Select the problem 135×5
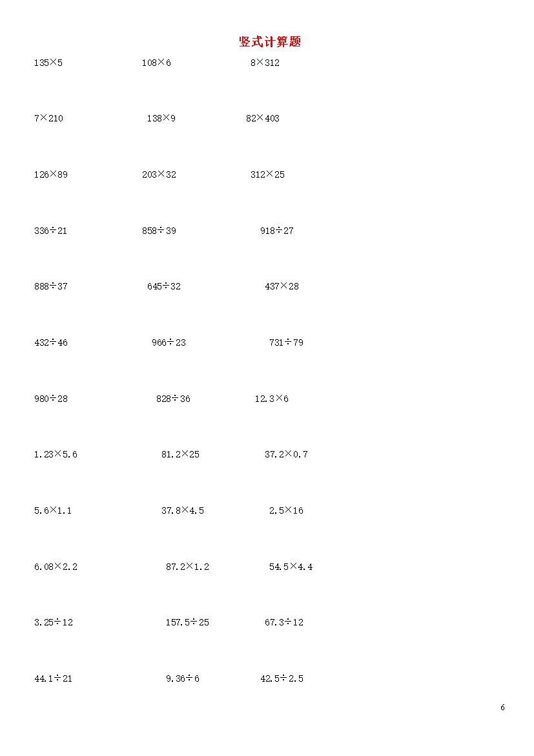 pos(48,63)
